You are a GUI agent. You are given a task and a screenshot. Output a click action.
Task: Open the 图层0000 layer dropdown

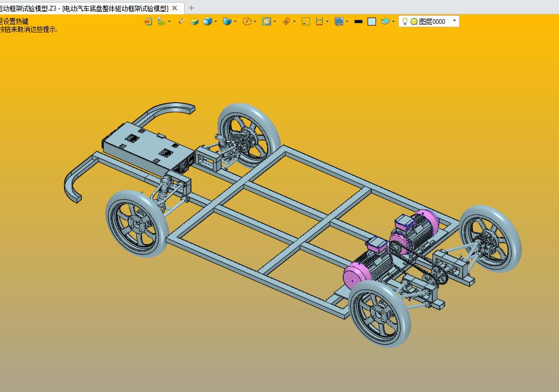[x=454, y=21]
